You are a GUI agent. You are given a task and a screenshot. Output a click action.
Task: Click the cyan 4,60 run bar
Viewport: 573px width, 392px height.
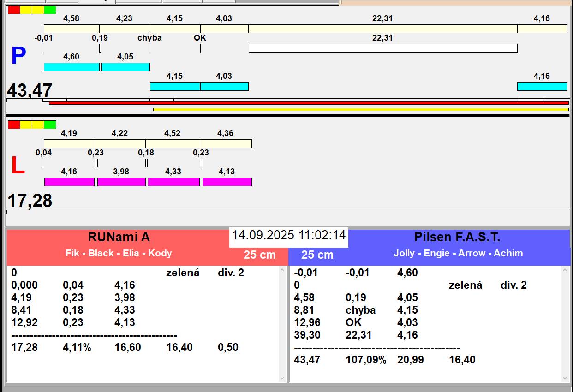pos(72,67)
